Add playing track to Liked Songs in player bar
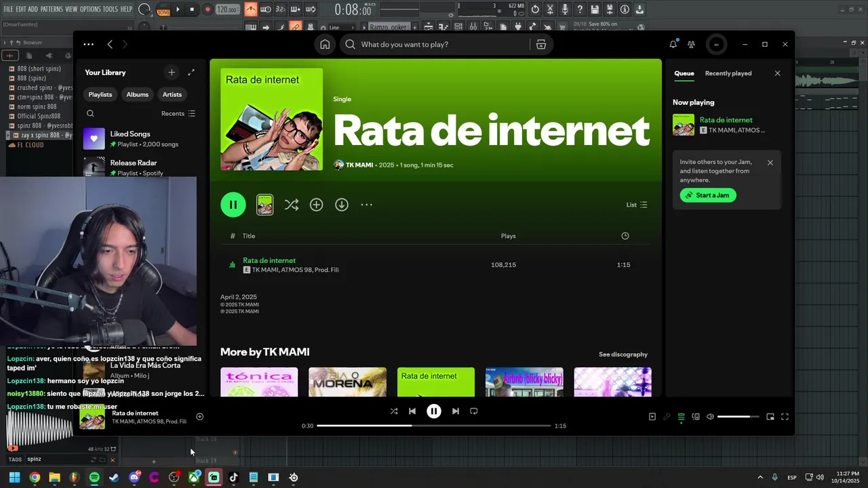 [x=199, y=417]
